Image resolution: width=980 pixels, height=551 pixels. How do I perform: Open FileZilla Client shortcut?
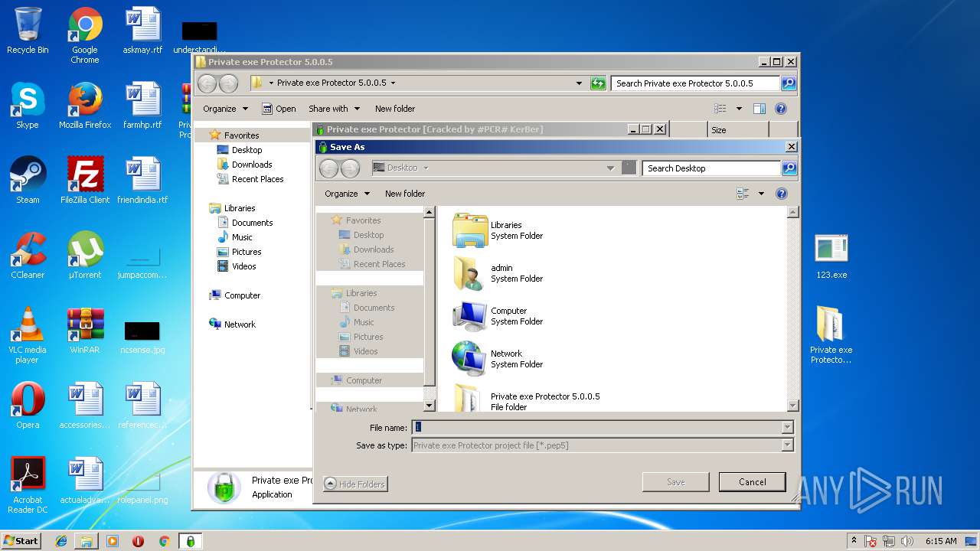coord(85,181)
